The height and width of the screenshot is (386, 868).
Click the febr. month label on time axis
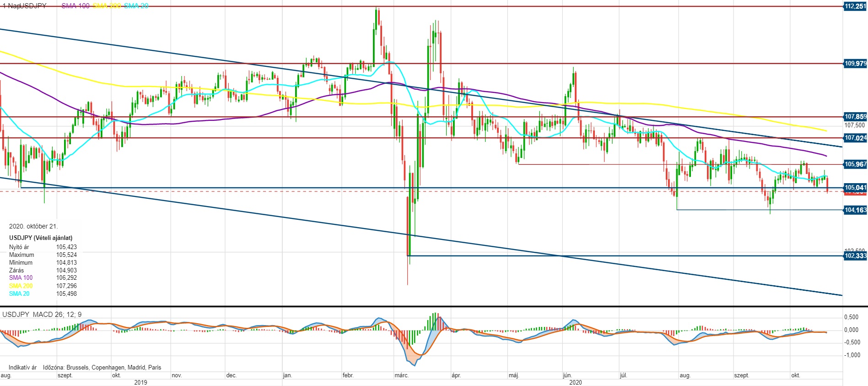348,375
